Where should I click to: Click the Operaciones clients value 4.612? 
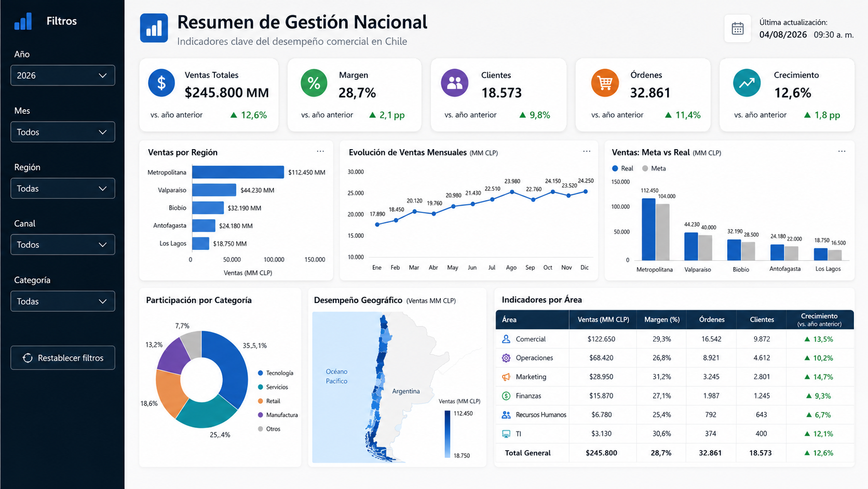762,358
